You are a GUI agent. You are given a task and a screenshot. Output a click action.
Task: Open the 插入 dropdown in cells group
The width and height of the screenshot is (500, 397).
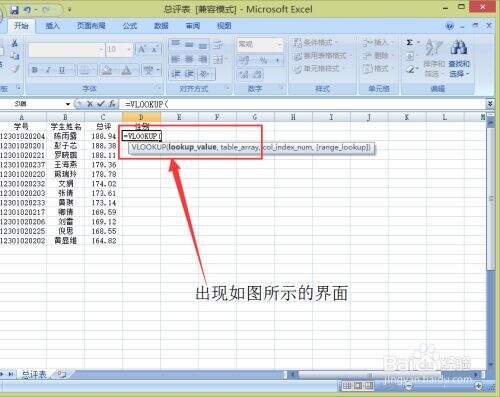378,43
